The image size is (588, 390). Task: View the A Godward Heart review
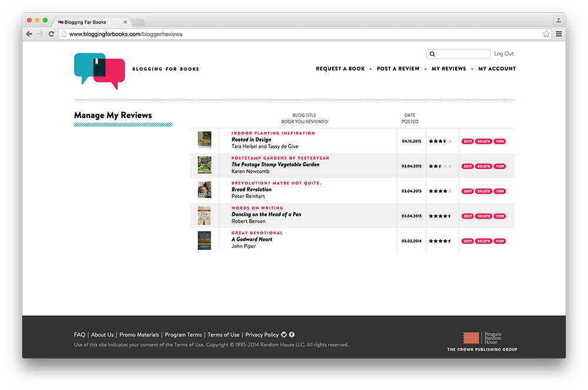[500, 241]
